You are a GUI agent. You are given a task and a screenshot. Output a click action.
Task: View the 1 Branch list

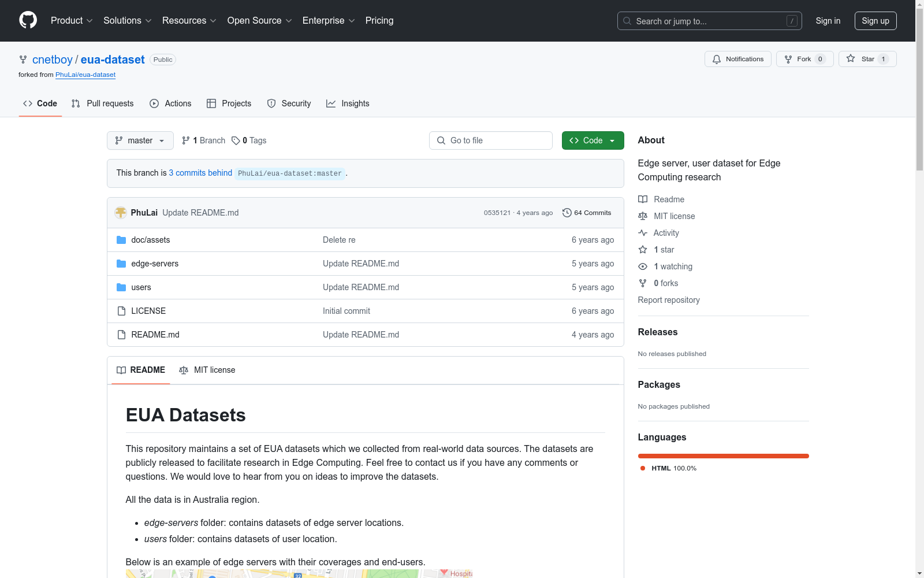coord(203,140)
